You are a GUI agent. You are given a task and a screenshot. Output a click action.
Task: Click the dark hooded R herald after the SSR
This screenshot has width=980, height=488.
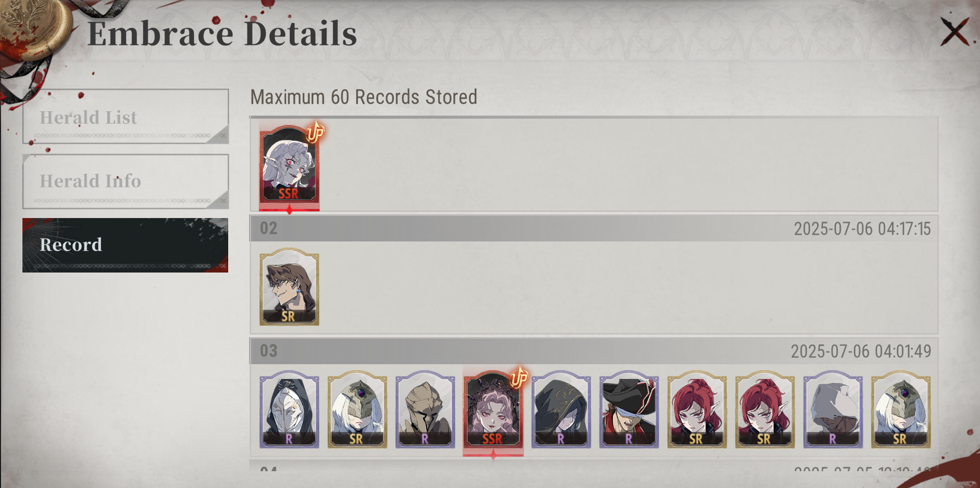561,410
